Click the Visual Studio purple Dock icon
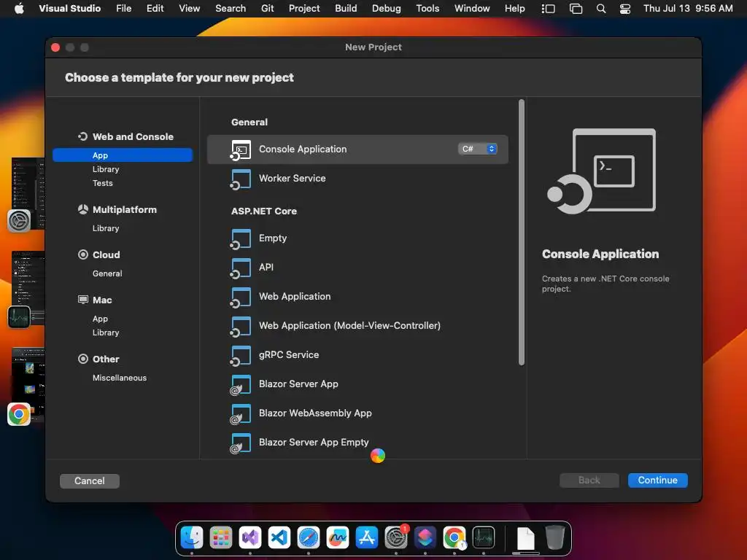 250,537
